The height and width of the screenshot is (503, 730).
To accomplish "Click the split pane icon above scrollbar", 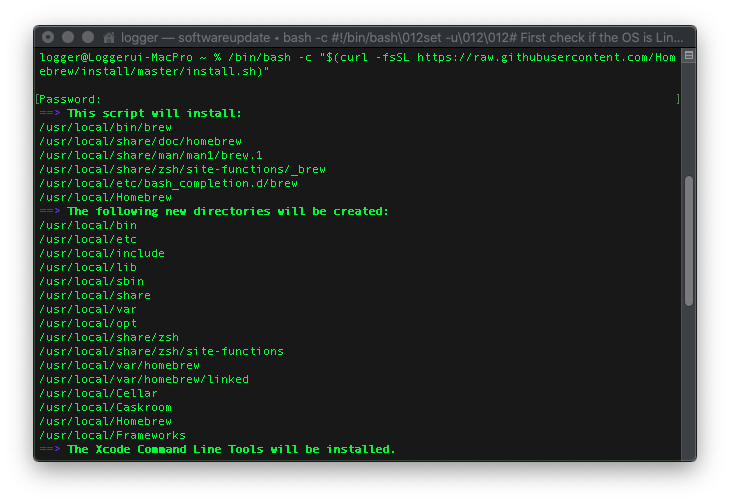I will tap(689, 55).
